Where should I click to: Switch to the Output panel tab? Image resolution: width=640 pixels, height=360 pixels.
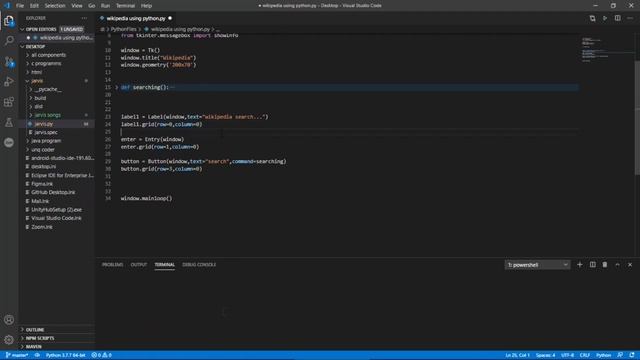pos(138,264)
